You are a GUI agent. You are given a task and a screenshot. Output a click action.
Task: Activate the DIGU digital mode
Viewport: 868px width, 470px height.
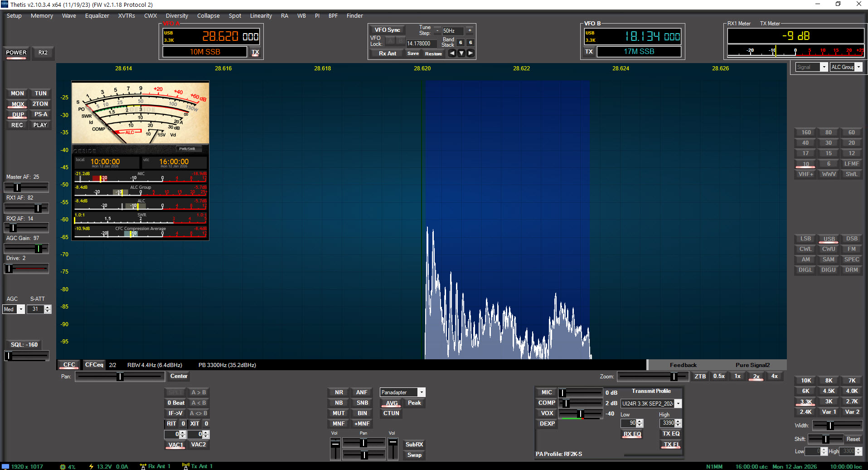[x=828, y=269]
